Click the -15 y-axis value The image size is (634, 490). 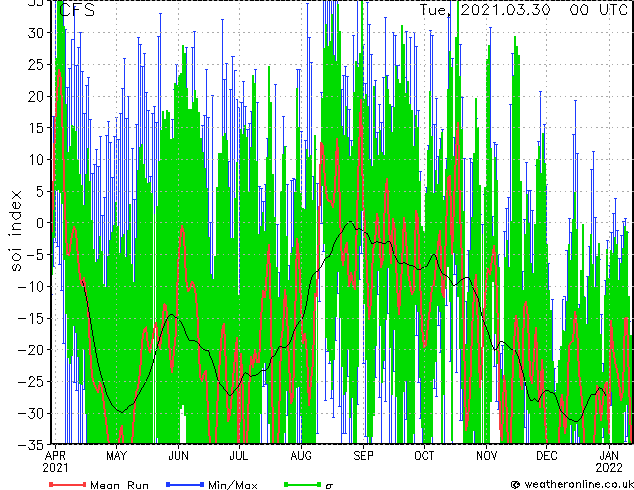coord(31,318)
